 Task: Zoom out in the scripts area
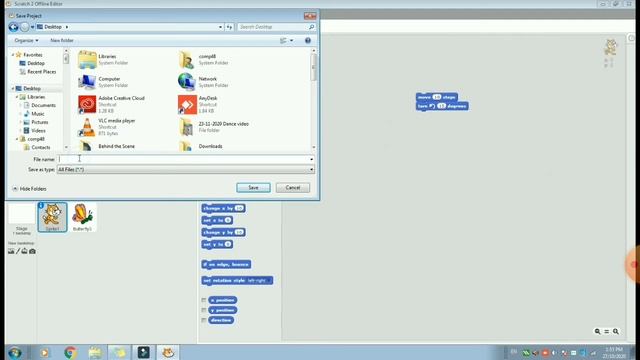(597, 331)
